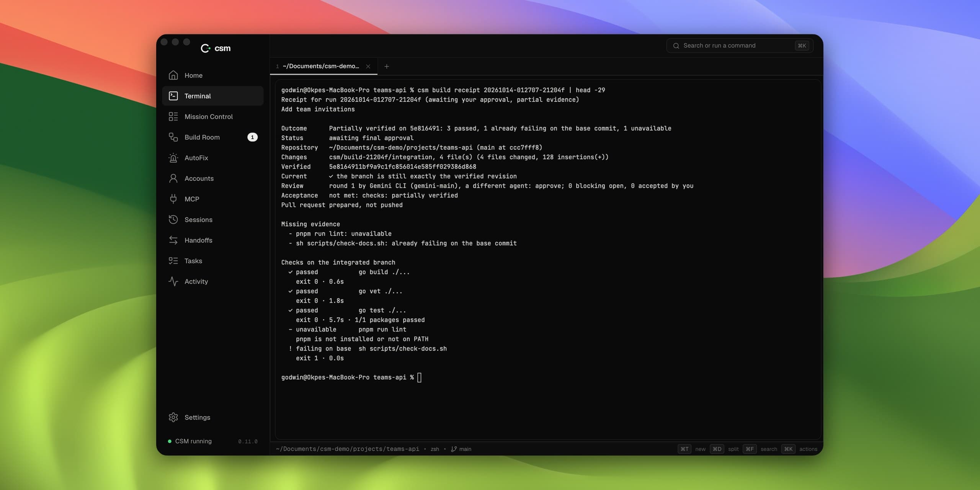Image resolution: width=980 pixels, height=490 pixels.
Task: Click the Settings gear icon
Action: [x=173, y=417]
